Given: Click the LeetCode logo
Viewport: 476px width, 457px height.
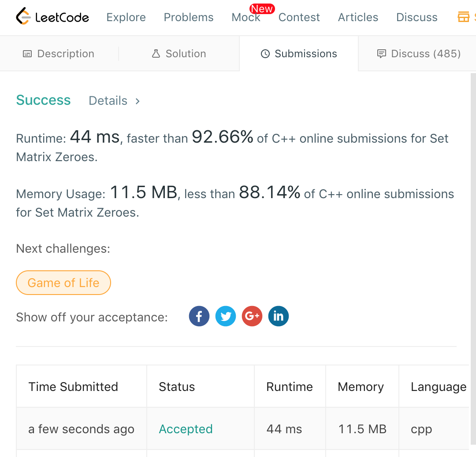Looking at the screenshot, I should tap(52, 17).
